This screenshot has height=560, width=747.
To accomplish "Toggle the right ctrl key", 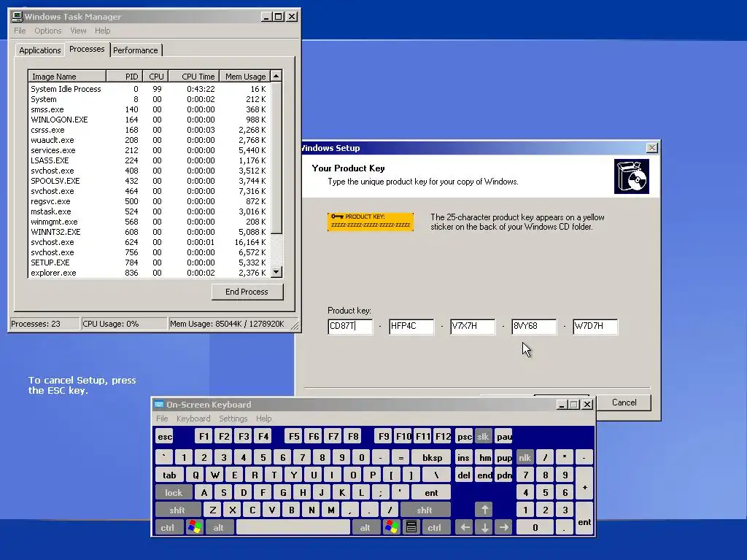I will [x=435, y=527].
